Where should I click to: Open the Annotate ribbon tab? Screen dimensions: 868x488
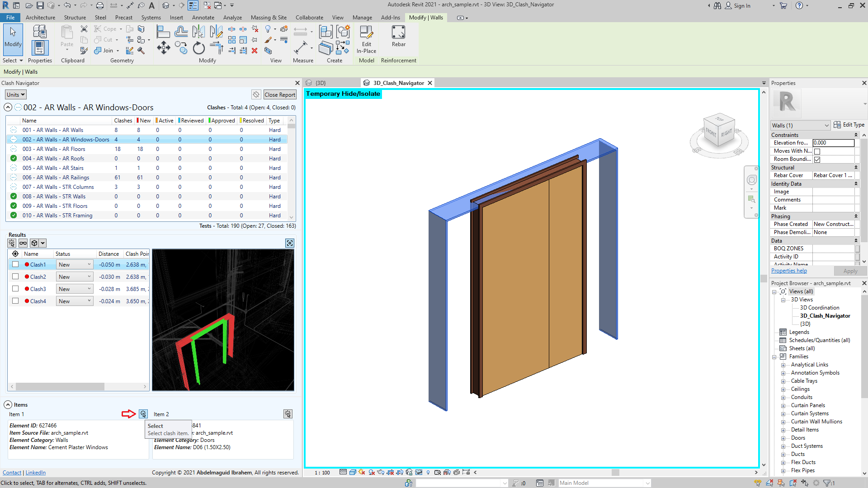point(203,18)
